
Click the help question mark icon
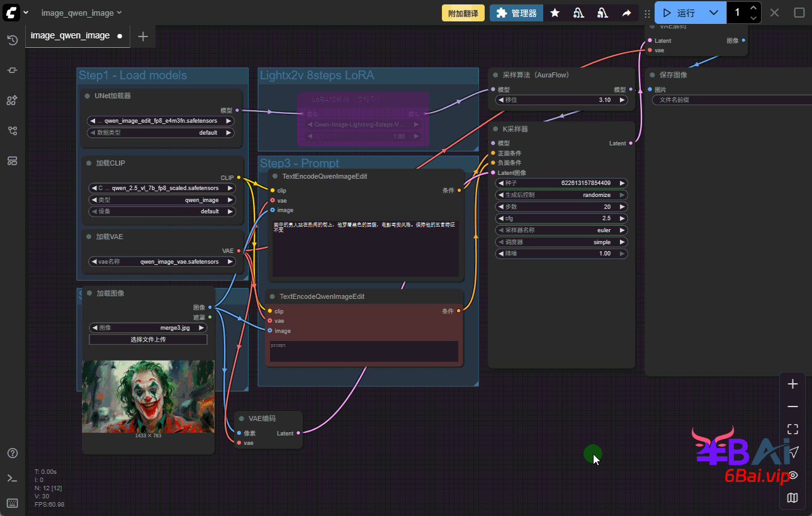click(x=12, y=453)
